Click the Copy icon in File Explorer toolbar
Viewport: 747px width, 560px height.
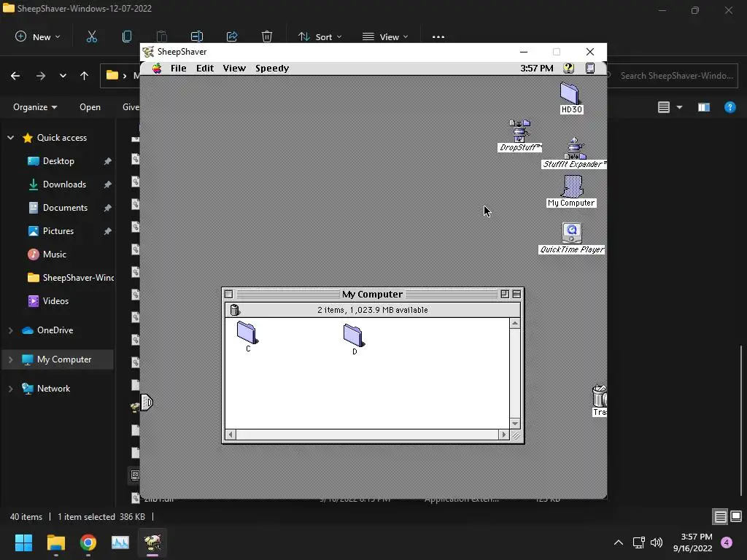click(127, 36)
